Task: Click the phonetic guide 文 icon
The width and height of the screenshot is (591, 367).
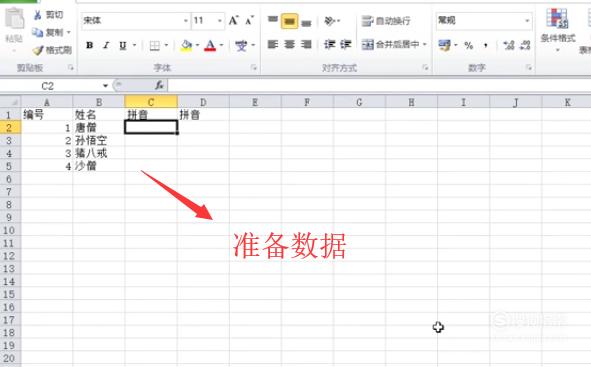Action: 241,46
